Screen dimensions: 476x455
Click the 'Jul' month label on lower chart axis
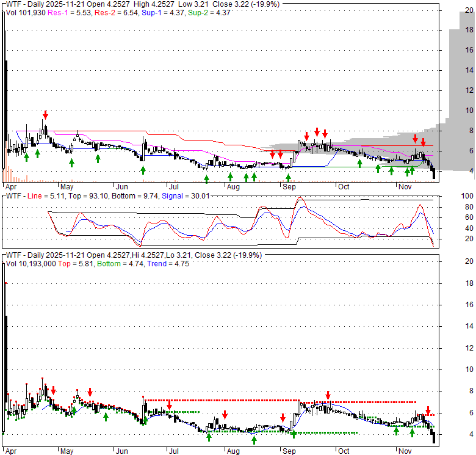174,451
